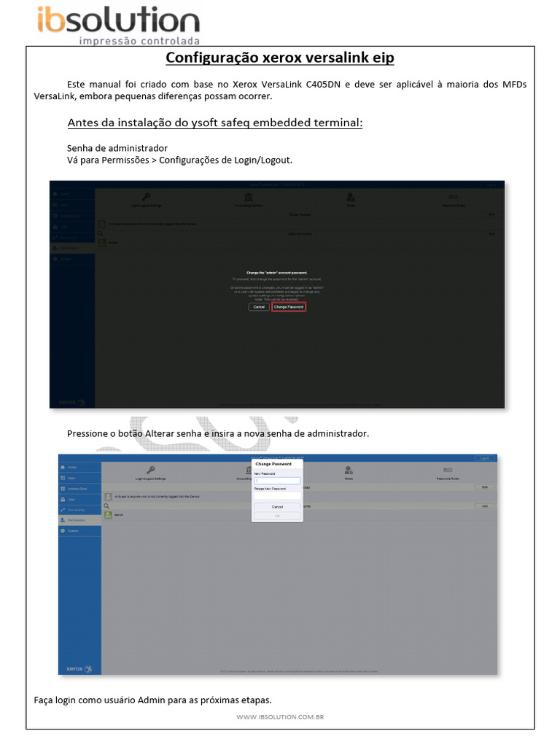Click the 'Senha de administrador' line
The height and width of the screenshot is (747, 560).
tap(117, 148)
